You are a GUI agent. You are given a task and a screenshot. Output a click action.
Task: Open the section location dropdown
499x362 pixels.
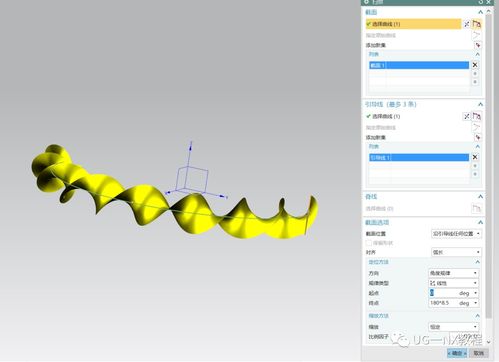point(456,234)
